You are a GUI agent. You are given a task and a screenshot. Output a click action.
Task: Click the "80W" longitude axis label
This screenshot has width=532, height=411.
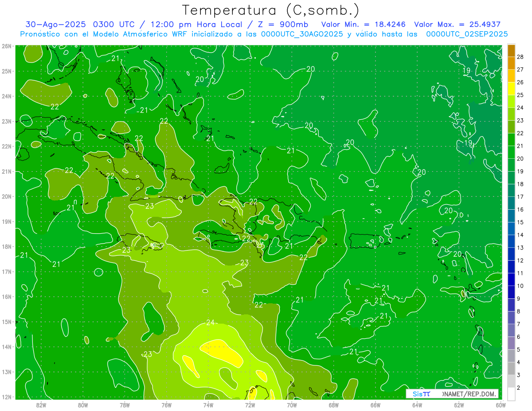[x=83, y=404]
